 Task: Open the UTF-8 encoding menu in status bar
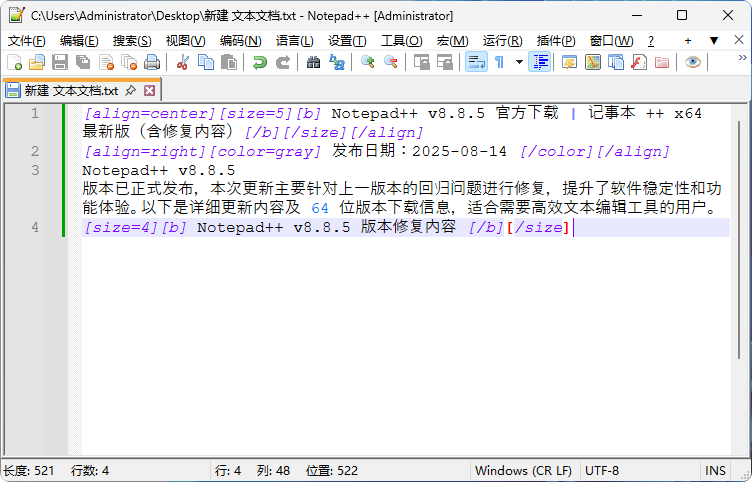pos(602,470)
